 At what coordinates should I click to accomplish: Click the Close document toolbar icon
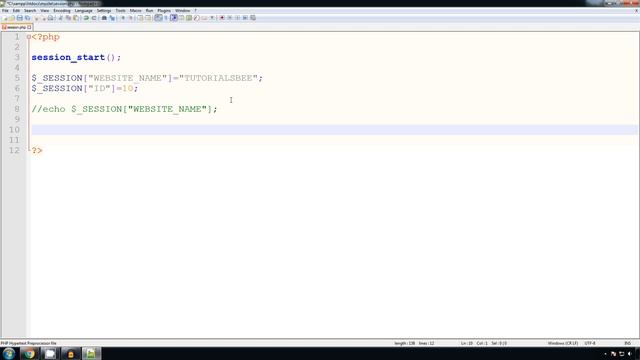(x=36, y=18)
